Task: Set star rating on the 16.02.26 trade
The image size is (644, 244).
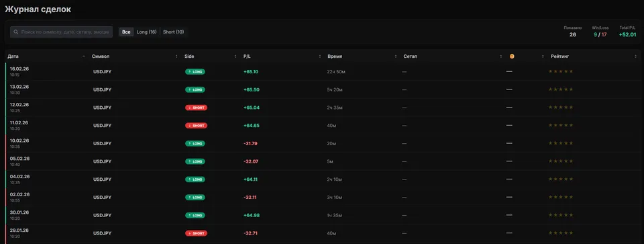Action: coord(561,71)
